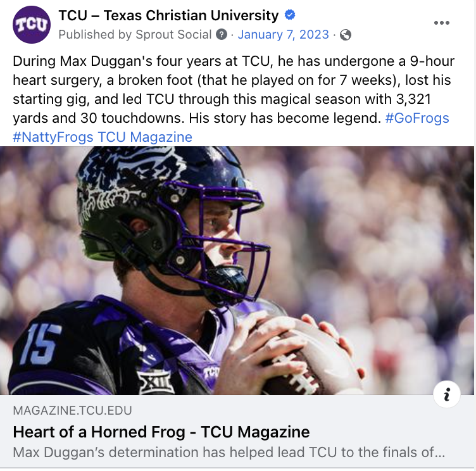476x471 pixels.
Task: Click the question mark beside Sprout Social
Action: tap(222, 35)
